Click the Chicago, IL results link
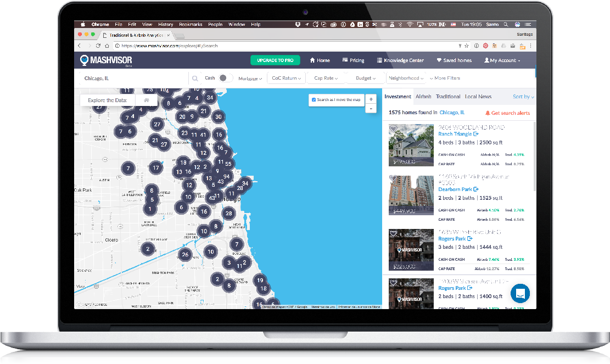This screenshot has height=364, width=610. (452, 113)
